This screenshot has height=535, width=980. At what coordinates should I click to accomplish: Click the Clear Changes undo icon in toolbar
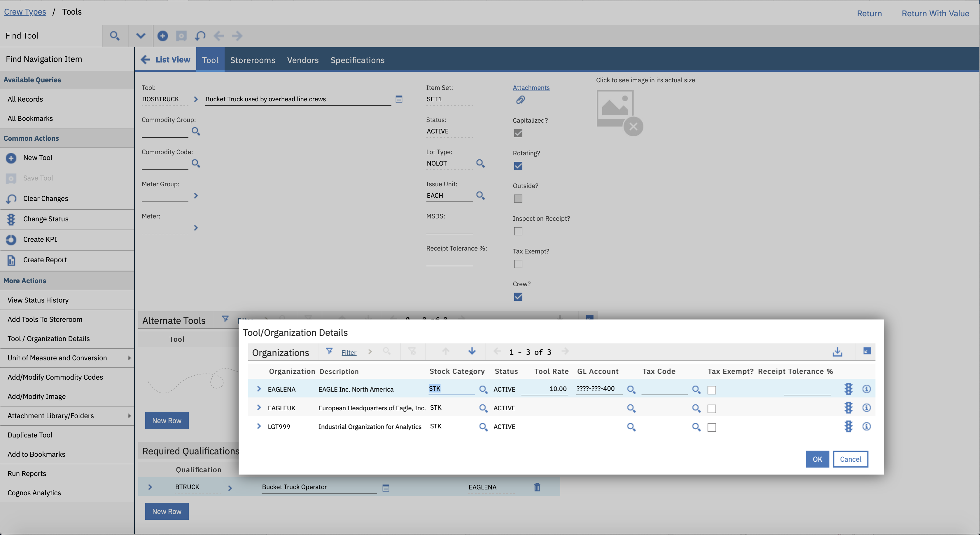click(x=200, y=36)
